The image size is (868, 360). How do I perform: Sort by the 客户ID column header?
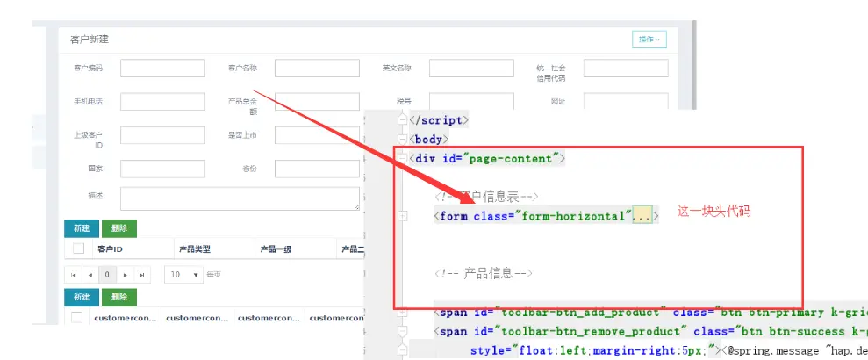coord(111,249)
